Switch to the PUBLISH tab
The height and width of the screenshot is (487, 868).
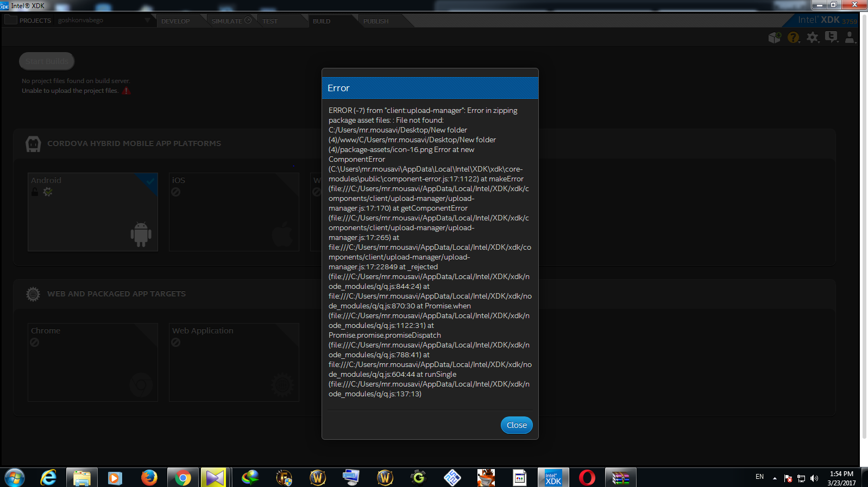[x=376, y=21]
